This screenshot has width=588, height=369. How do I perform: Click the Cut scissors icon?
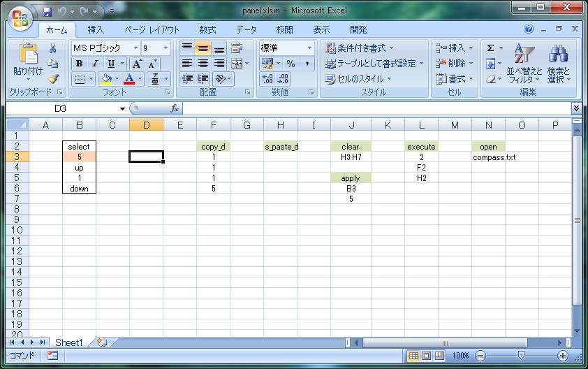tap(52, 48)
